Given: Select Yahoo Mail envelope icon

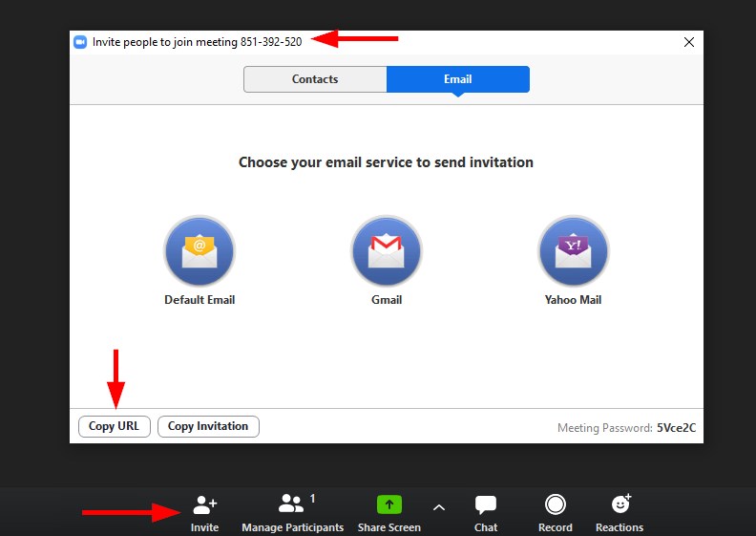Looking at the screenshot, I should (574, 251).
